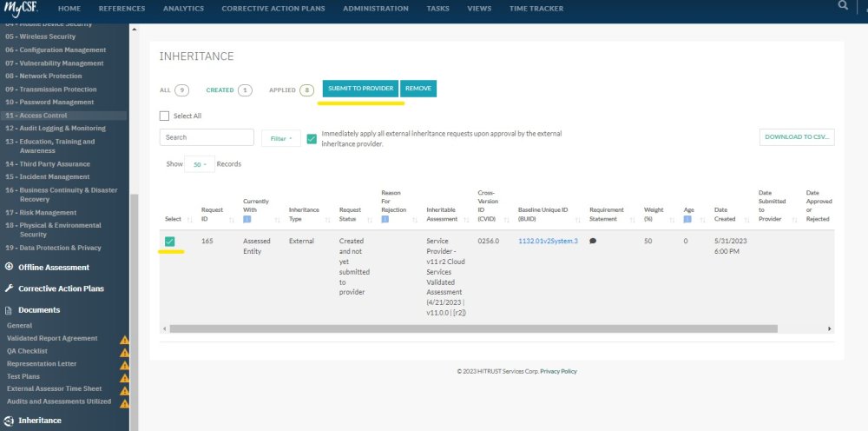Check the Select All checkbox
The width and height of the screenshot is (868, 431).
tap(164, 116)
